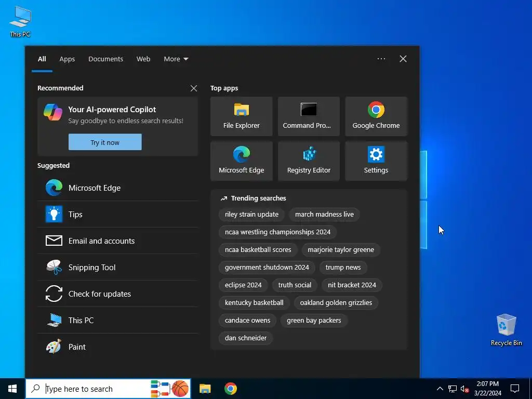Image resolution: width=532 pixels, height=399 pixels.
Task: Switch to the Documents tab
Action: [x=105, y=59]
